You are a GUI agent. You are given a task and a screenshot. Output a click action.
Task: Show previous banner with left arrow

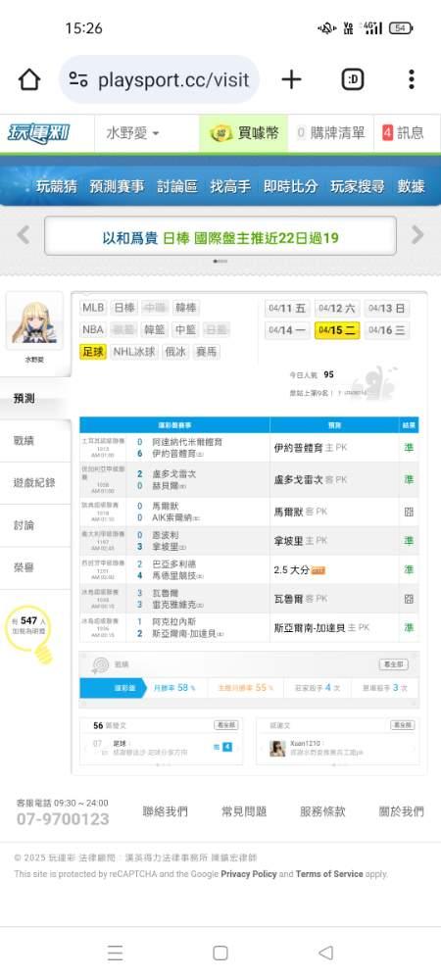pos(24,235)
